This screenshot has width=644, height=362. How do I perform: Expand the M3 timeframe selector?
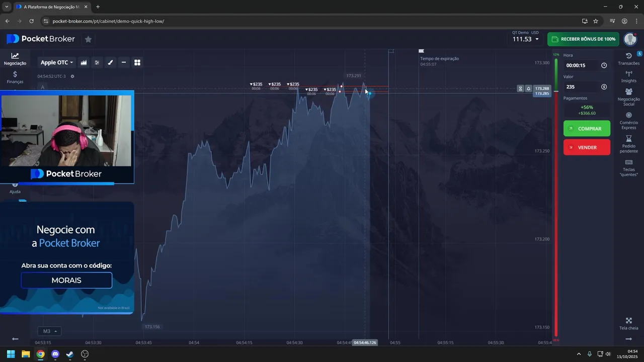click(49, 331)
